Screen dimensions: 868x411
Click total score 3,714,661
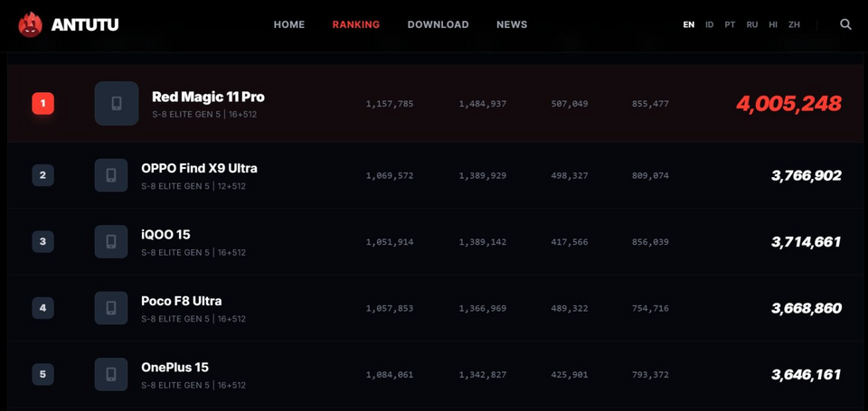point(806,242)
